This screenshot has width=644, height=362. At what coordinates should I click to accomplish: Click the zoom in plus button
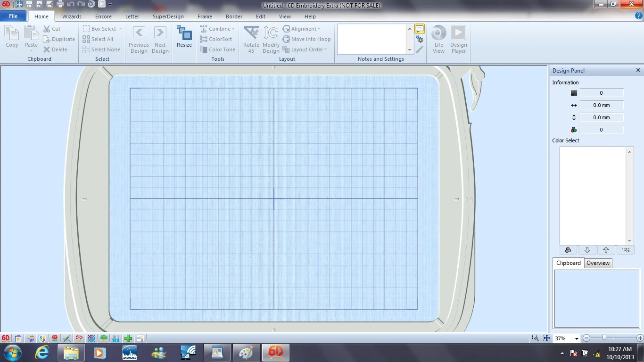click(x=640, y=338)
